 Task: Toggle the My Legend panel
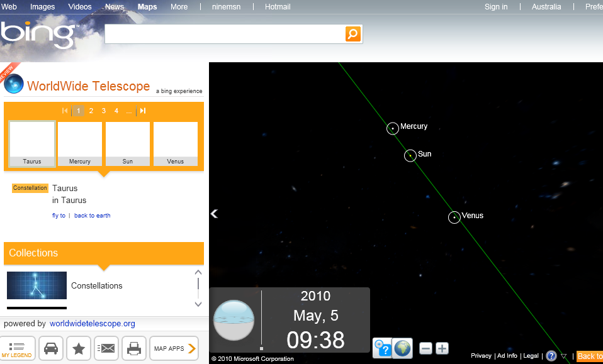pyautogui.click(x=18, y=348)
